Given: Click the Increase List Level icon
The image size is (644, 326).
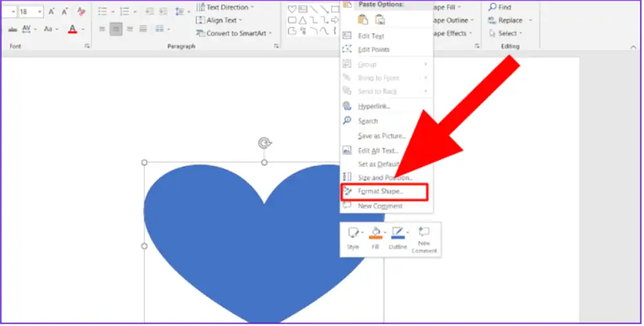Looking at the screenshot, I should [x=163, y=11].
